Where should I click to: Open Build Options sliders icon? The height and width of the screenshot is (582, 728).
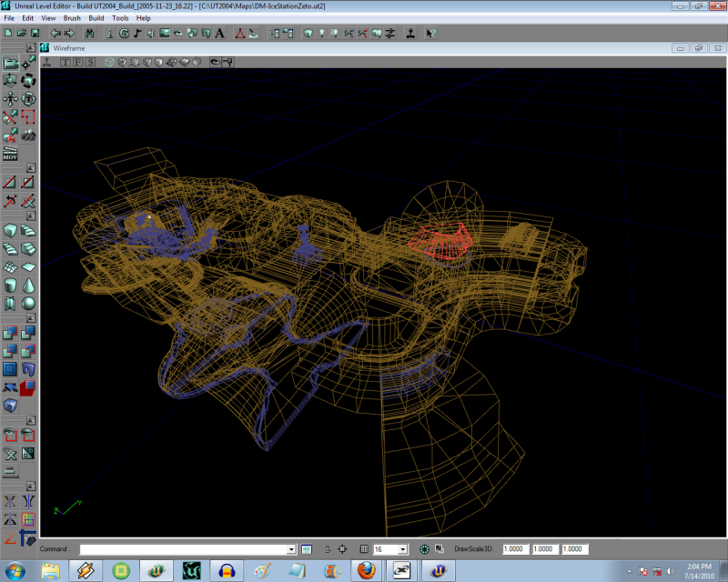(390, 33)
